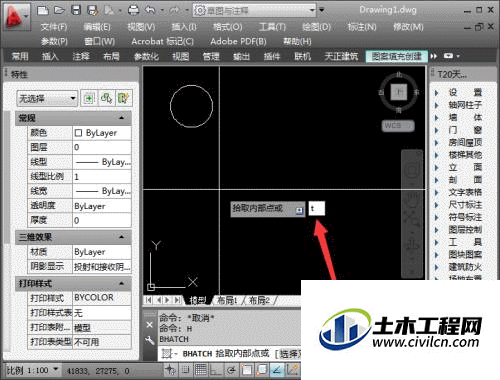The height and width of the screenshot is (380, 500).
Task: Click the Open file folder icon
Action: [59, 10]
